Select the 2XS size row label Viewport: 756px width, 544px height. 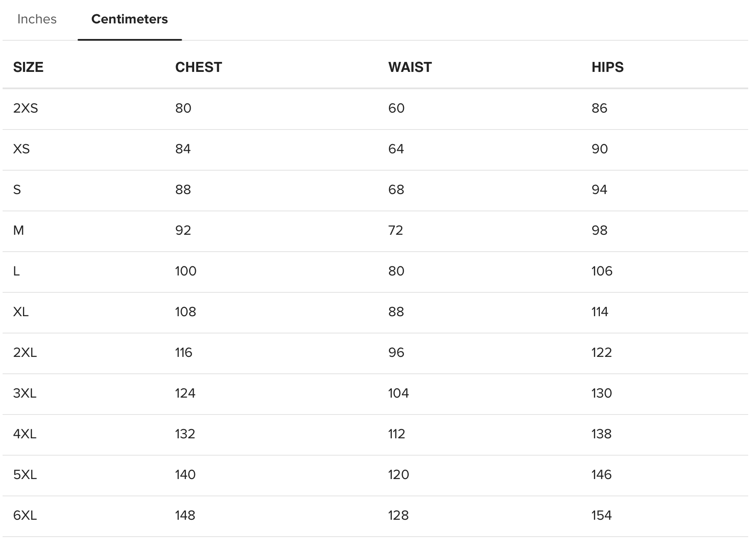26,108
